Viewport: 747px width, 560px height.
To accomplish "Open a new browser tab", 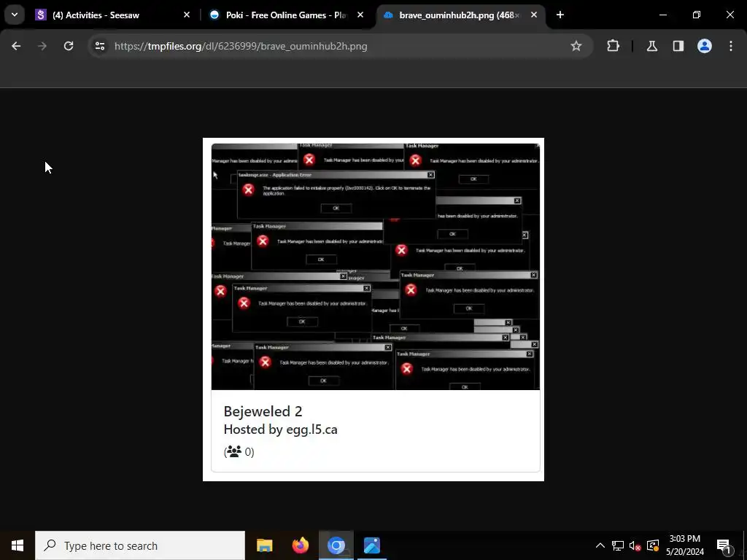I will tap(560, 15).
